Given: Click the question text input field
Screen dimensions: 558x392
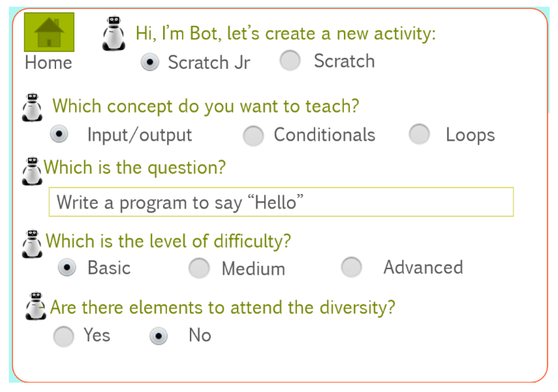Looking at the screenshot, I should (x=281, y=202).
